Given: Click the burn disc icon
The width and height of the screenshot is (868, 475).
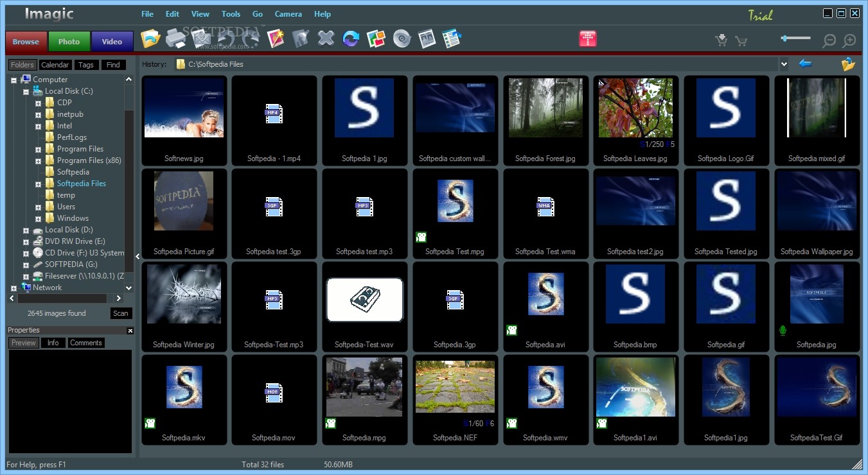Looking at the screenshot, I should coord(402,39).
